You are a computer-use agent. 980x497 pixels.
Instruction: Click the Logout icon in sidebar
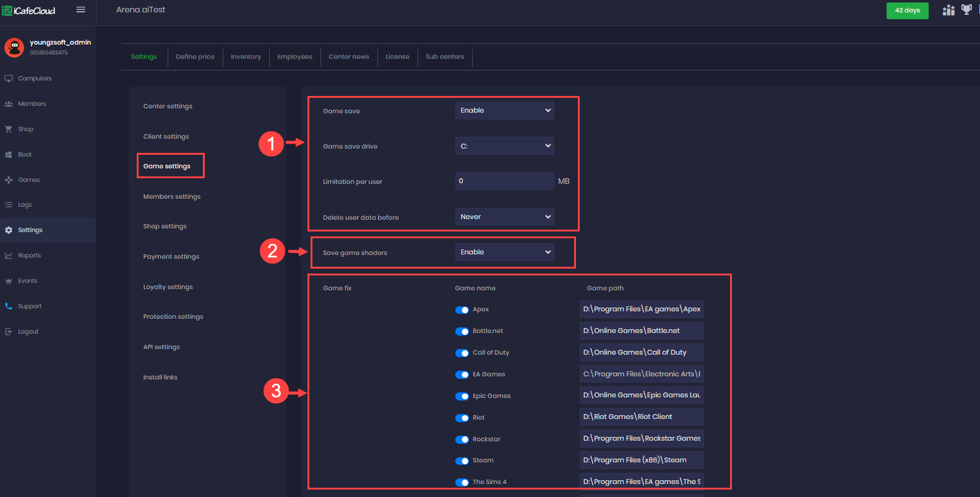tap(9, 332)
